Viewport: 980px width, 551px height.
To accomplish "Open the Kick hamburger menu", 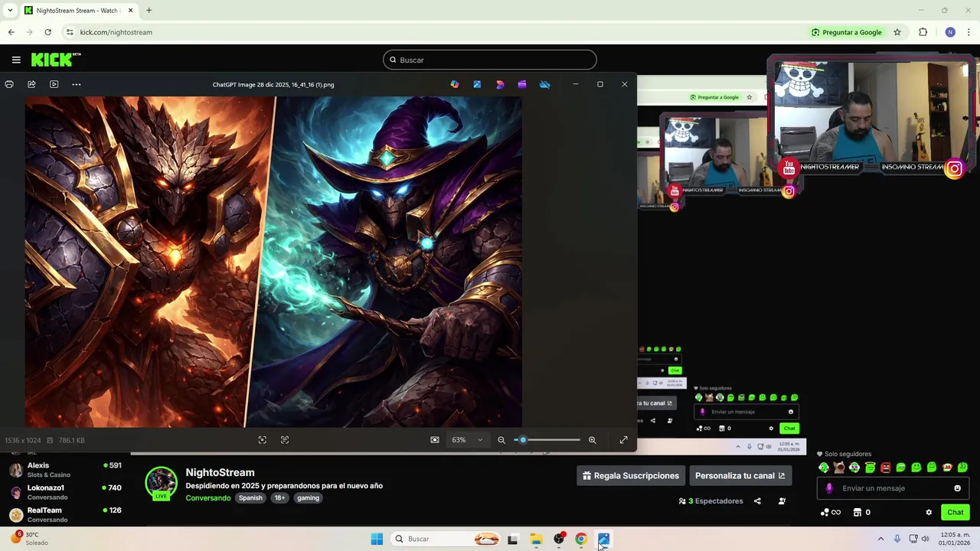I will tap(16, 60).
